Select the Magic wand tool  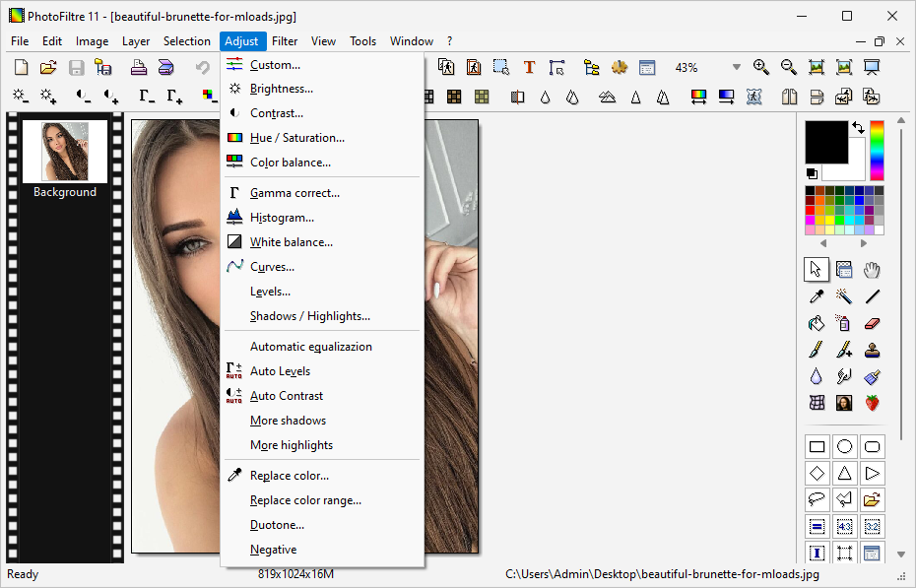(843, 295)
